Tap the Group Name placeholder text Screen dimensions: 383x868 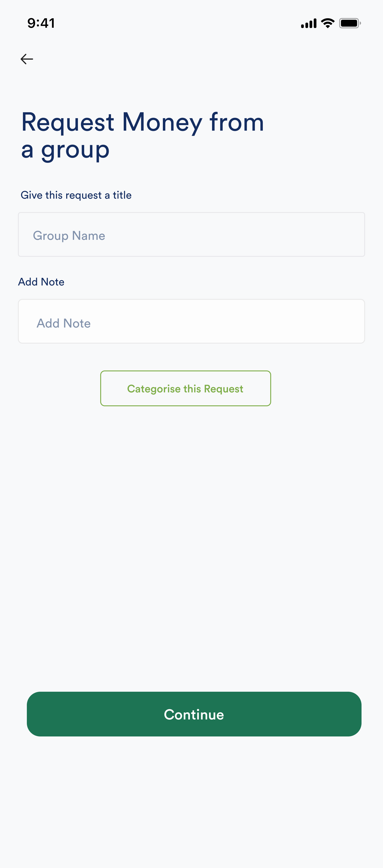click(x=69, y=235)
